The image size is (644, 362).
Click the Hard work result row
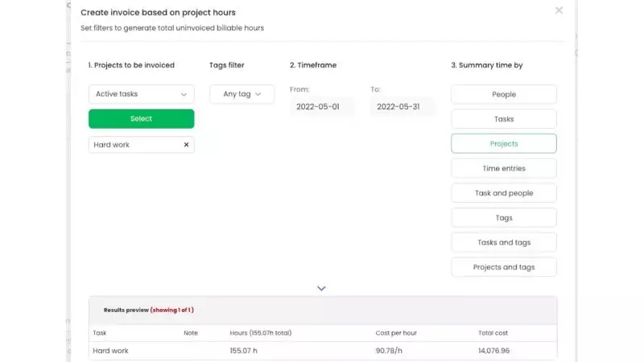click(322, 351)
